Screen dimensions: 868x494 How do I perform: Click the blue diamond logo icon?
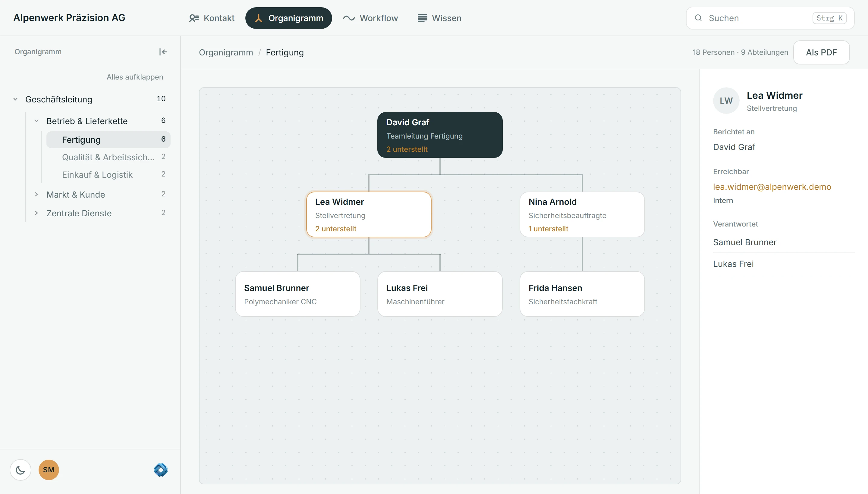click(161, 470)
